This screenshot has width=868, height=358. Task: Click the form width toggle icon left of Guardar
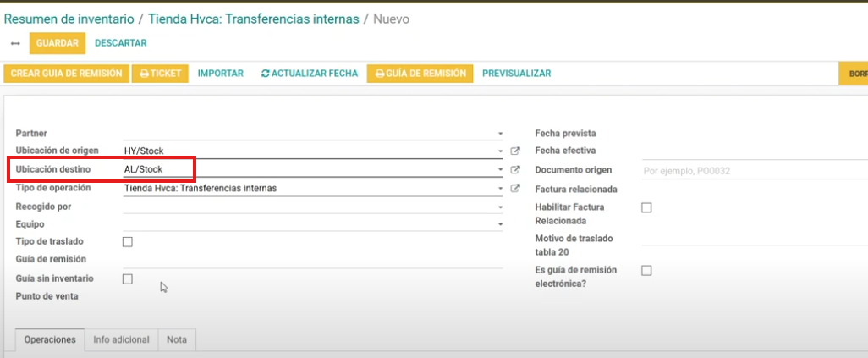[x=15, y=43]
